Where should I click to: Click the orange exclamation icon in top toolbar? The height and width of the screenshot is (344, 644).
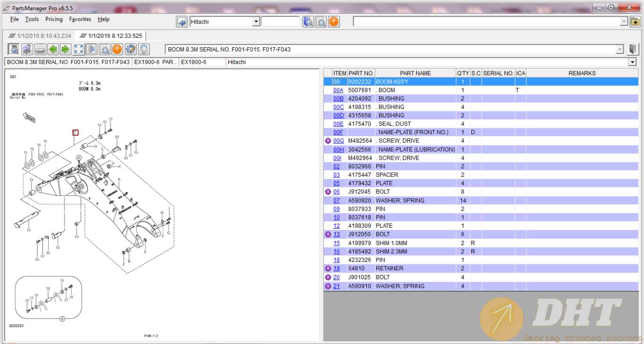[x=334, y=22]
